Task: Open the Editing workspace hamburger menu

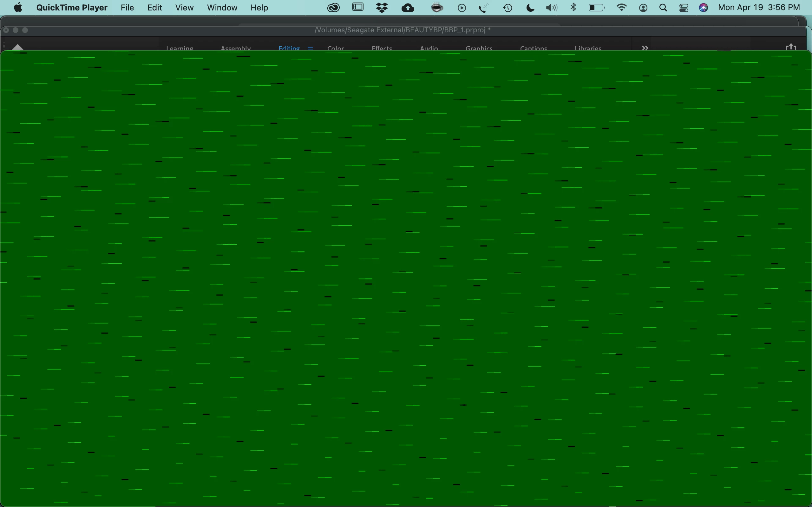Action: [x=310, y=48]
